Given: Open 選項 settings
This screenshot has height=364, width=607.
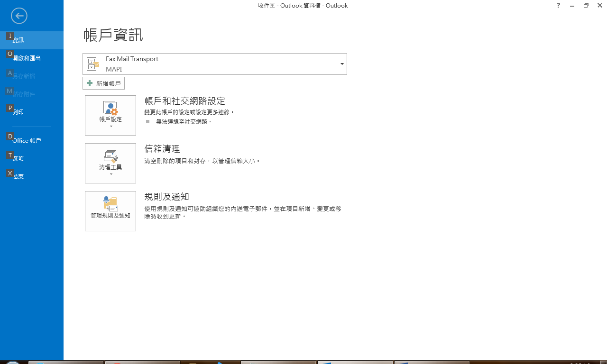Looking at the screenshot, I should click(32, 159).
